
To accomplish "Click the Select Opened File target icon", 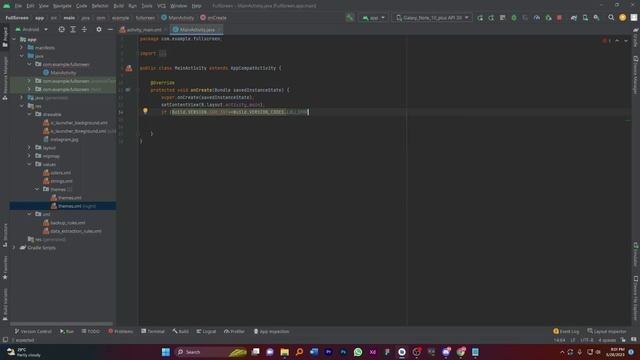I will point(61,29).
